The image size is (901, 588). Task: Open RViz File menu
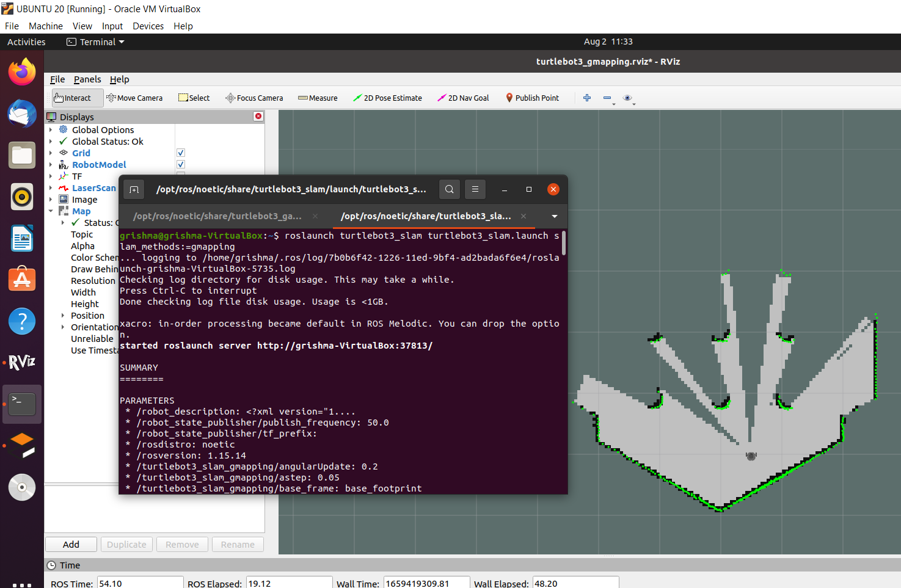point(57,79)
